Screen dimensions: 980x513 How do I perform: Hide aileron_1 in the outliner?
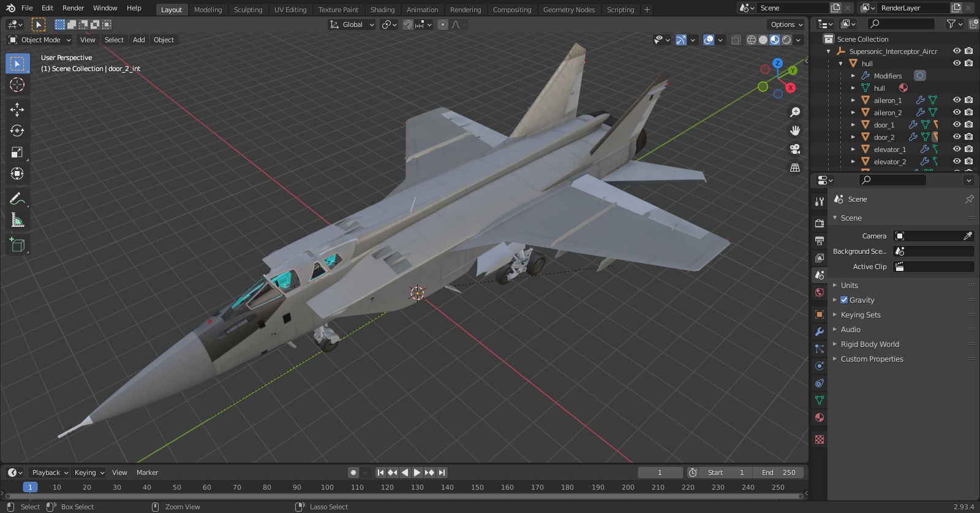click(957, 100)
